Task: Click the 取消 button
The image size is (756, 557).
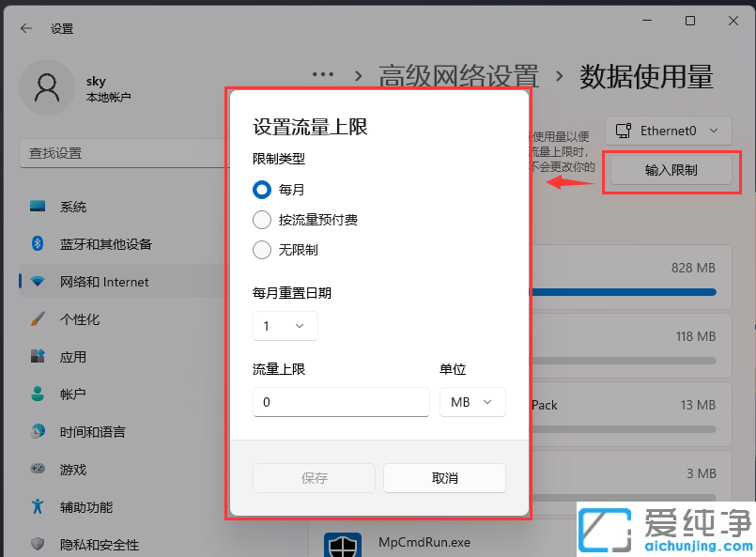Action: click(x=444, y=478)
